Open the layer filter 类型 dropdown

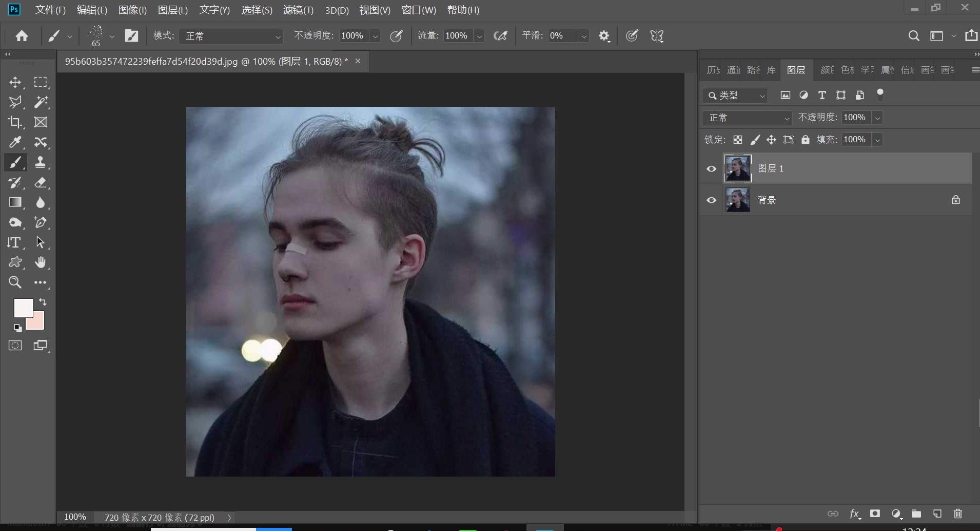coord(735,96)
